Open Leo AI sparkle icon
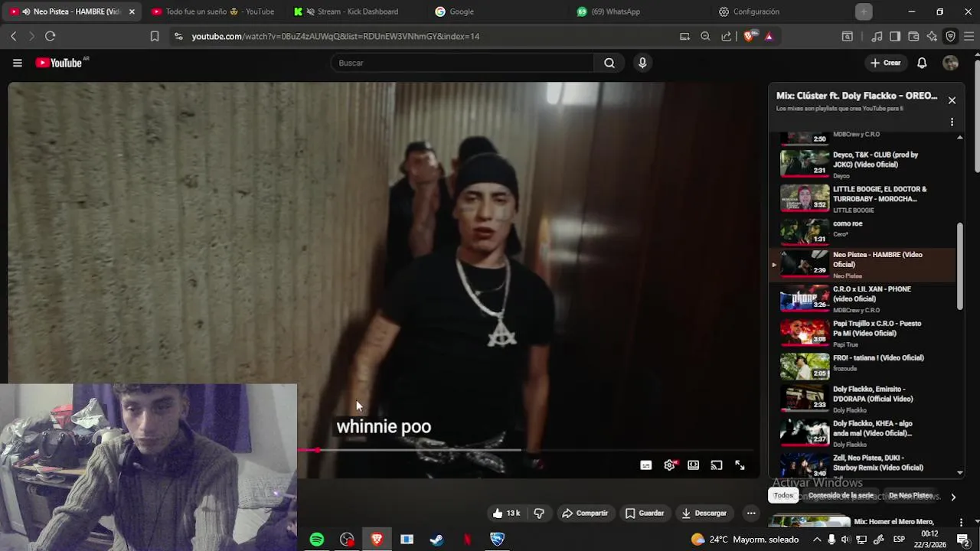 pos(932,36)
